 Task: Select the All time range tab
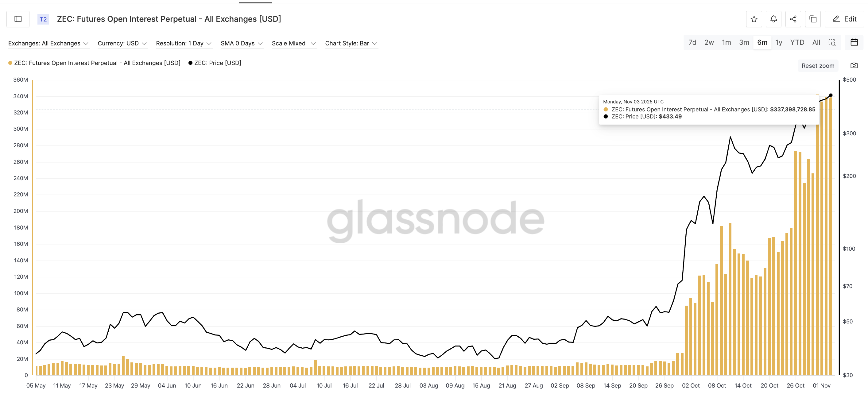(816, 42)
